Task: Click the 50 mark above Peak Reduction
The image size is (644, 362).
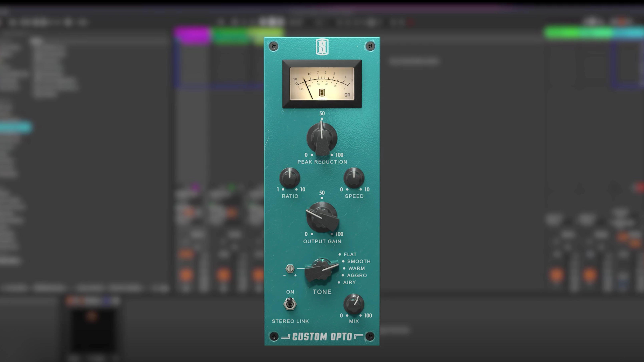Action: coord(322,113)
